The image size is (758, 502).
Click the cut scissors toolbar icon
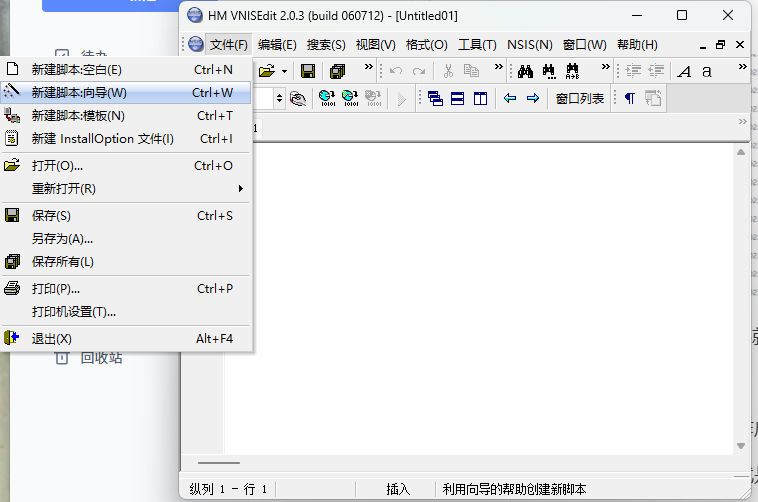[x=448, y=71]
